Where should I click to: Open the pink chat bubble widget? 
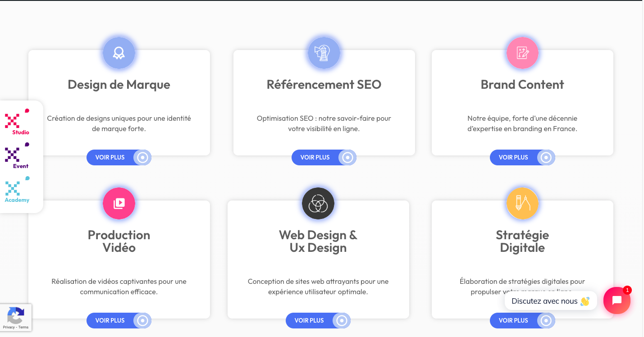(617, 301)
